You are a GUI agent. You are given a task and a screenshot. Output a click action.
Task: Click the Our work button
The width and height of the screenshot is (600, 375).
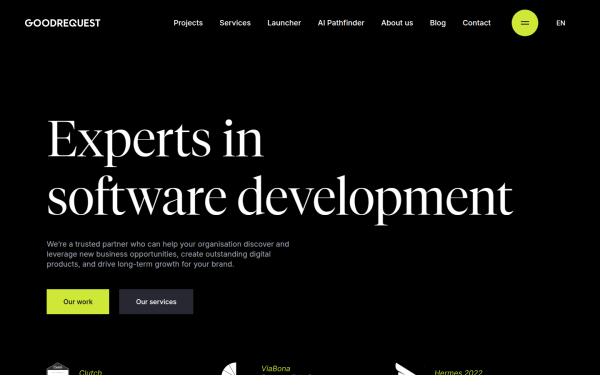[78, 302]
